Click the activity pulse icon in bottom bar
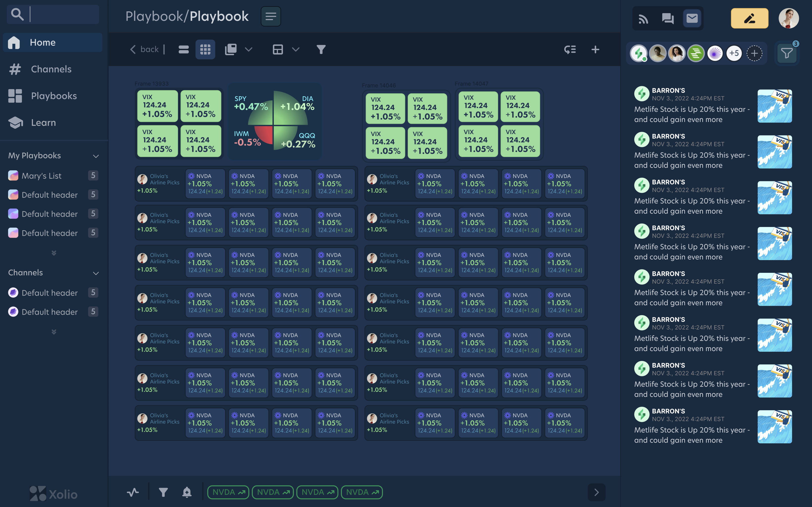The height and width of the screenshot is (507, 812). tap(133, 492)
